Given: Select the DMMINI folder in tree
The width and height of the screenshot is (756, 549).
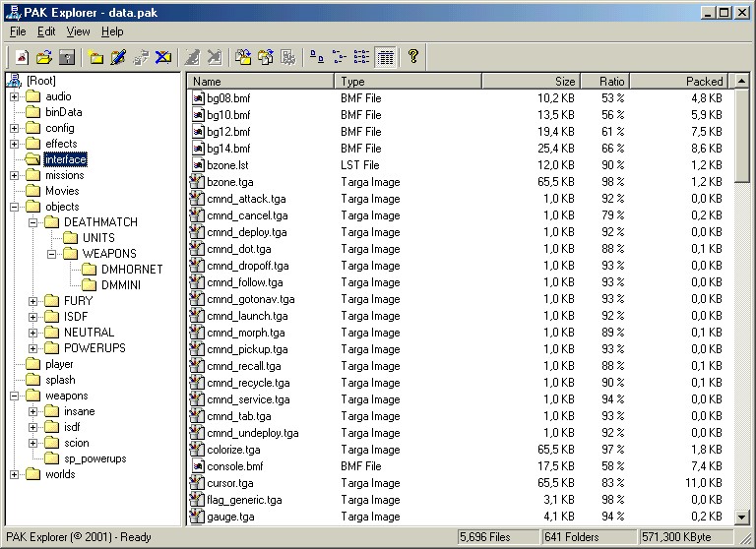Looking at the screenshot, I should (120, 285).
